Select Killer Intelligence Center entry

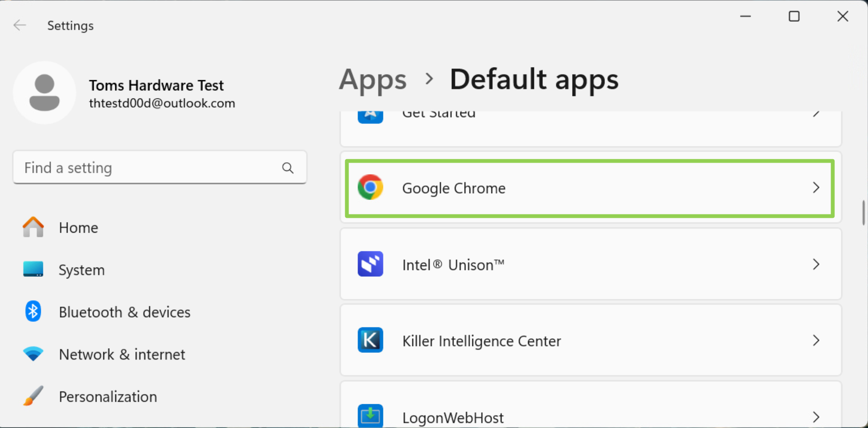click(591, 340)
